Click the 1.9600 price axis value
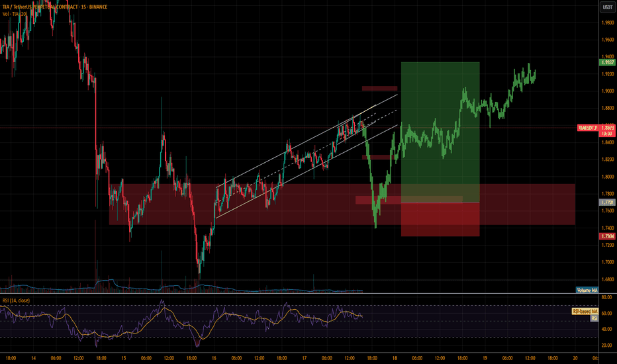Screen dimensions: 617x364 click(608, 40)
